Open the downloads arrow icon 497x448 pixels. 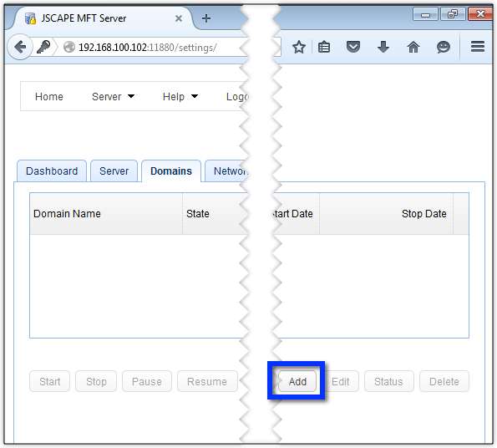(x=383, y=47)
